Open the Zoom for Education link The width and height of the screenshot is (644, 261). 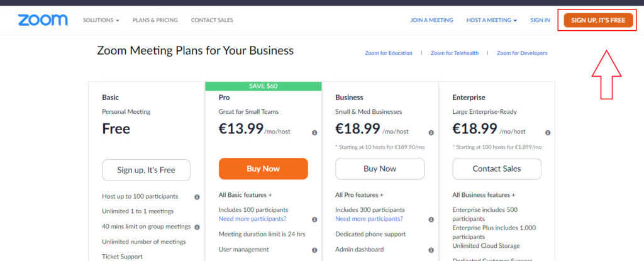click(x=389, y=53)
